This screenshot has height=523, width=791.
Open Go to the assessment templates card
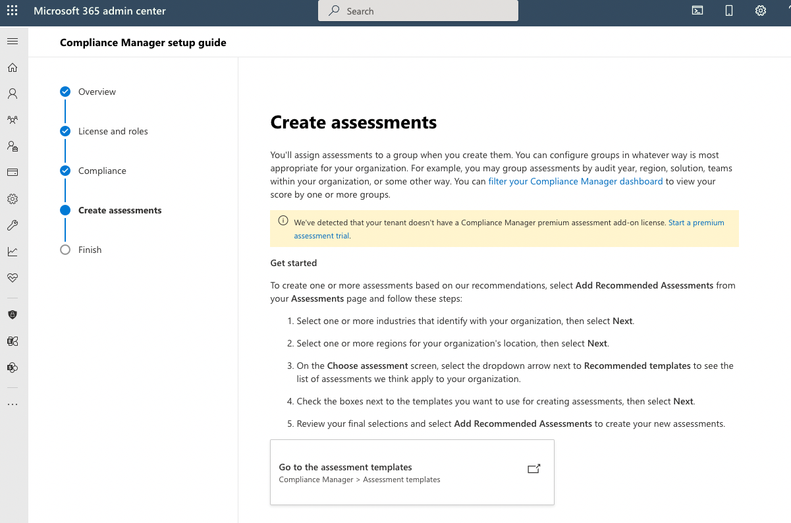(x=412, y=472)
